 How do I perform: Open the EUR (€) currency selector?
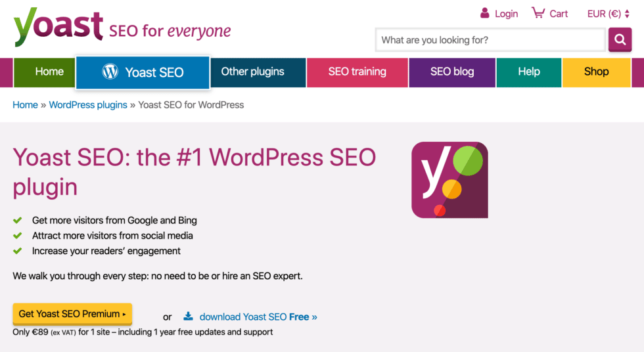(x=609, y=14)
